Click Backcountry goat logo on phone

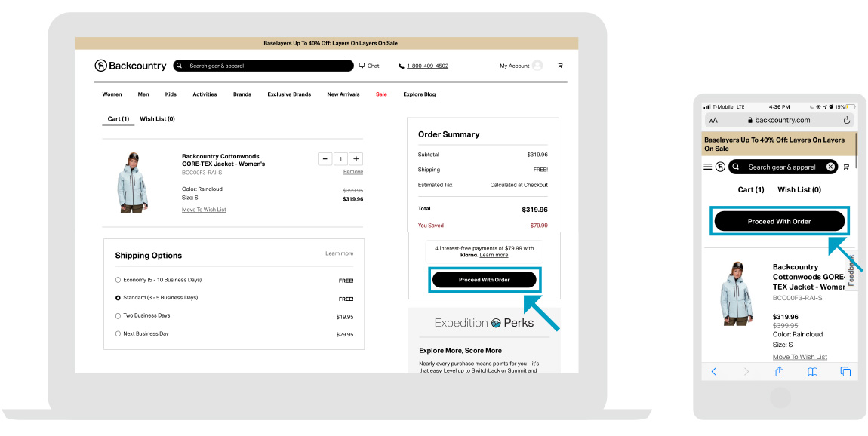coord(720,167)
